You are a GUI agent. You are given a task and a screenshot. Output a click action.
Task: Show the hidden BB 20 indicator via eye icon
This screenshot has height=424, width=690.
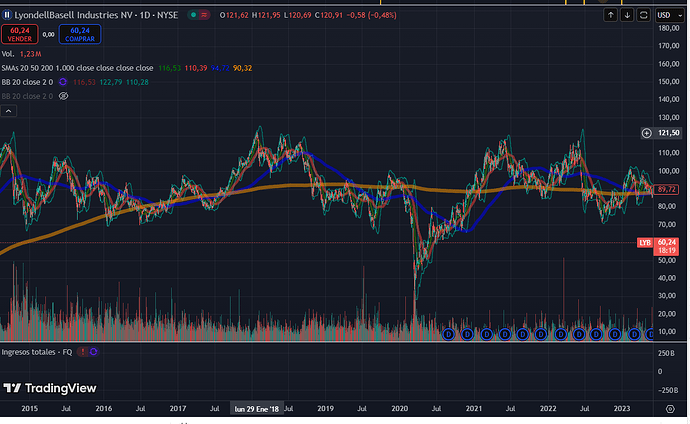(63, 96)
